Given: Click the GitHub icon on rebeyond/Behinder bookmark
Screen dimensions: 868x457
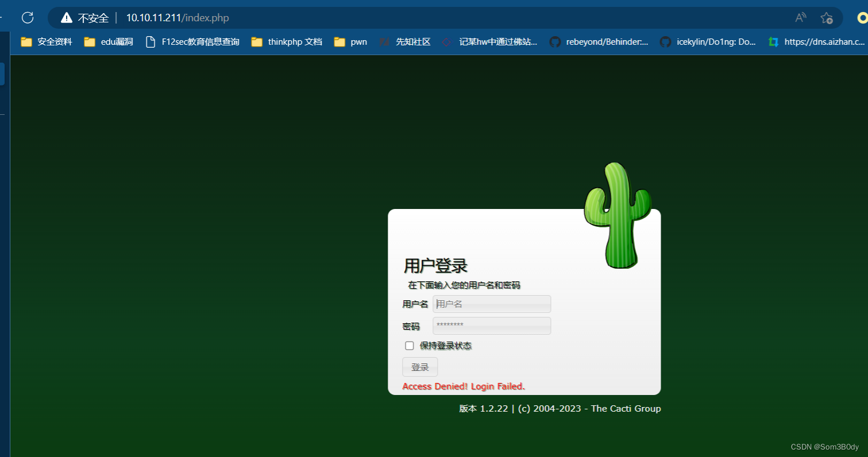Looking at the screenshot, I should tap(555, 41).
